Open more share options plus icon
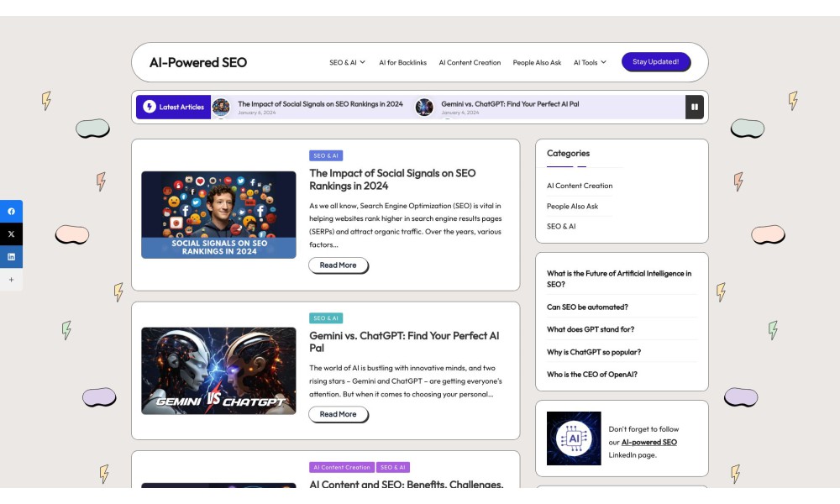Screen dimensions: 840x504 (x=11, y=280)
